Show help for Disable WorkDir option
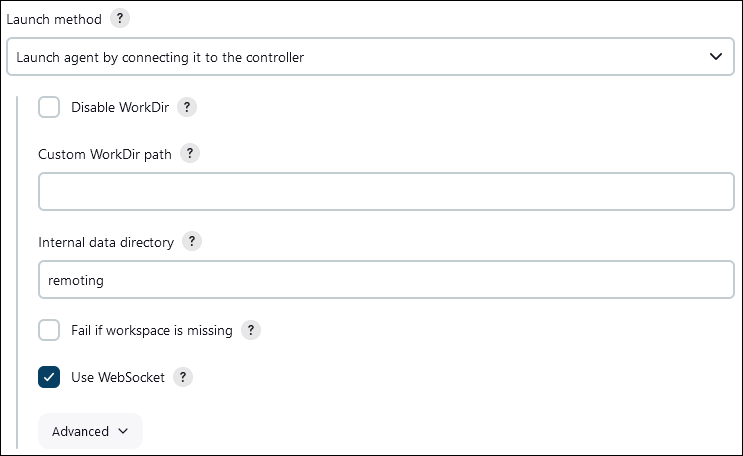The image size is (743, 456). (187, 107)
